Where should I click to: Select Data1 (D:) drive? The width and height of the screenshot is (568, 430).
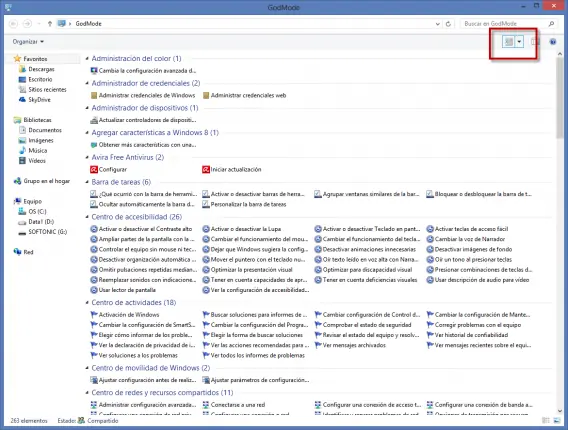(36, 221)
